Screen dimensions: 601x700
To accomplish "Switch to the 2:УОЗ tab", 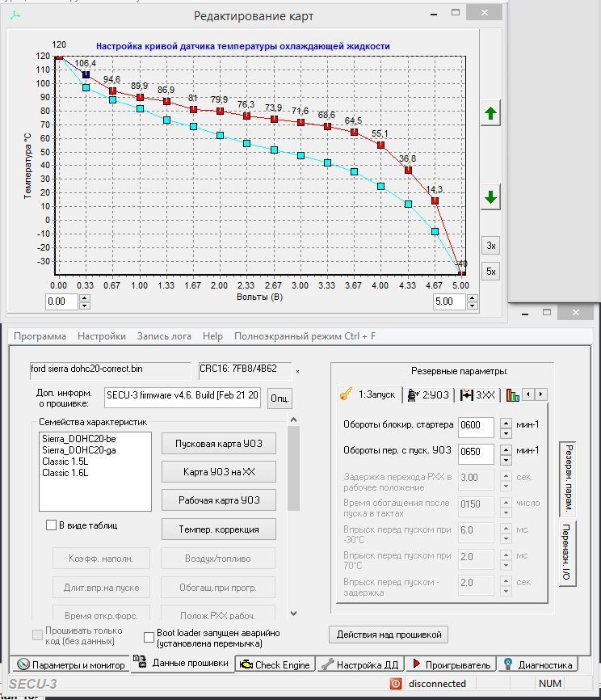I will tap(429, 395).
